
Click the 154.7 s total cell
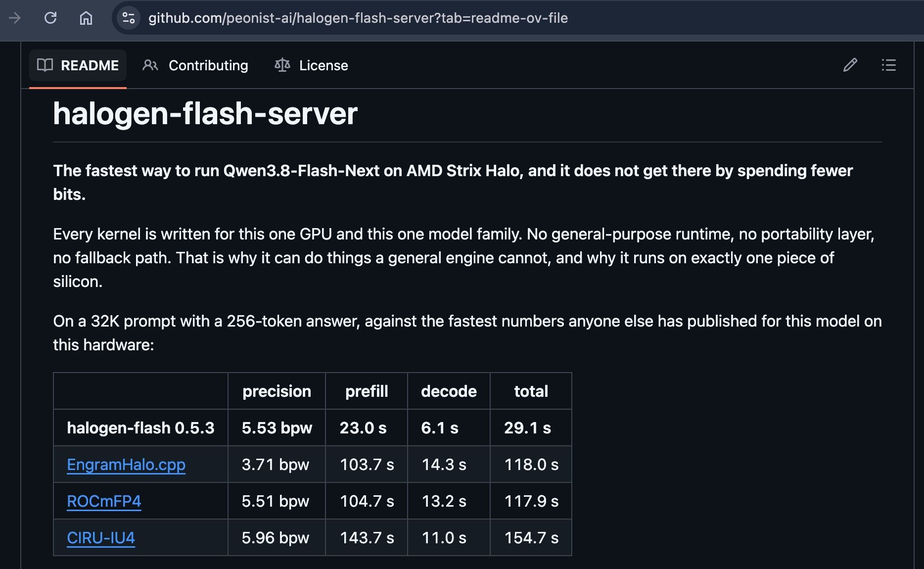tap(531, 538)
